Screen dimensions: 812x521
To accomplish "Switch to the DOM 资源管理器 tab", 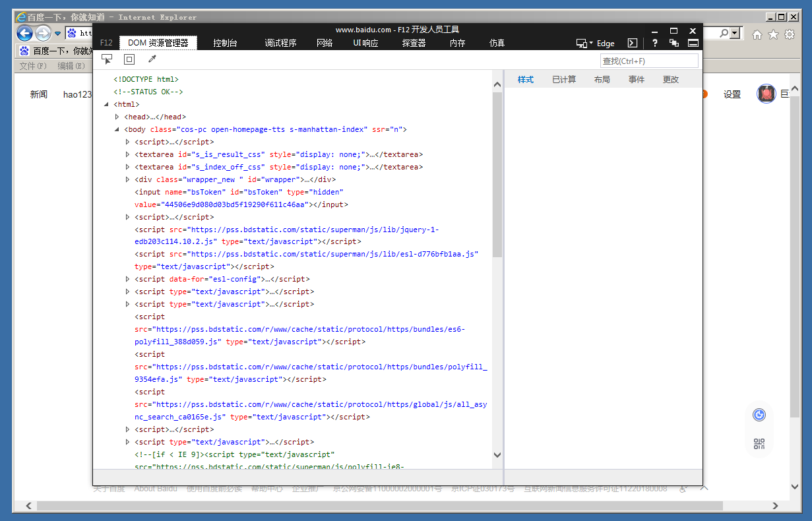I will pyautogui.click(x=158, y=43).
